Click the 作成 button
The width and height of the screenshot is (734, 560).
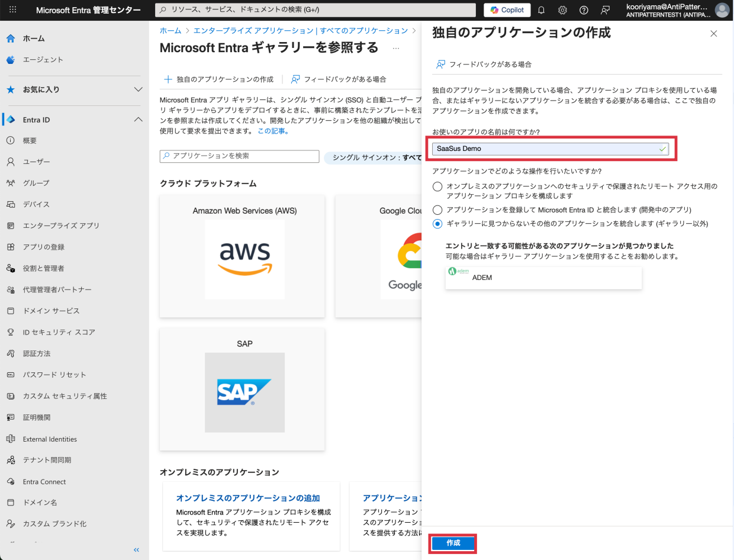coord(453,543)
